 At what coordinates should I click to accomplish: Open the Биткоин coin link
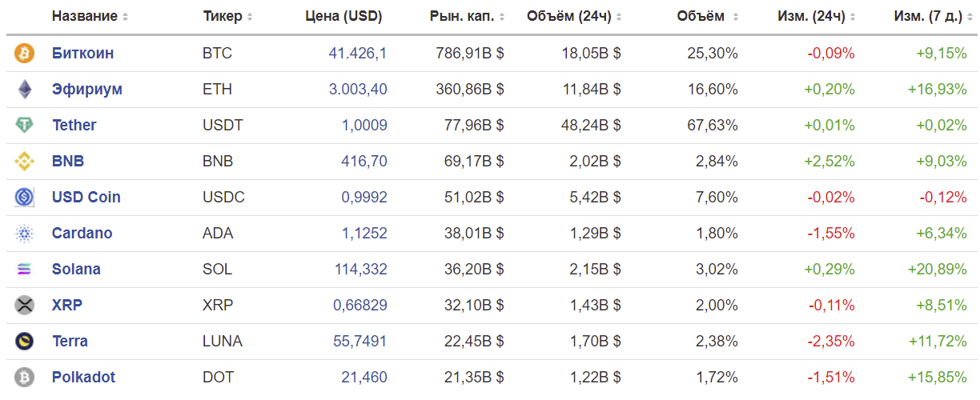pos(82,54)
